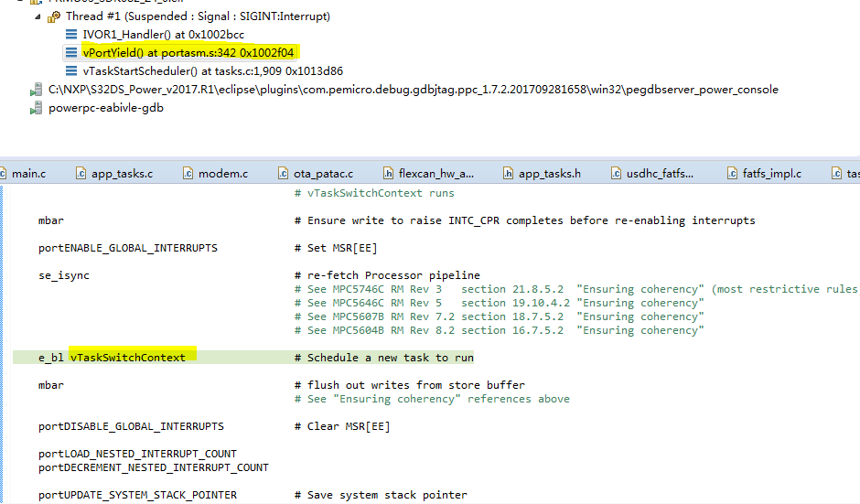Click stack frame icon beside IVOR1_Handler()
The image size is (860, 504).
pyautogui.click(x=71, y=34)
